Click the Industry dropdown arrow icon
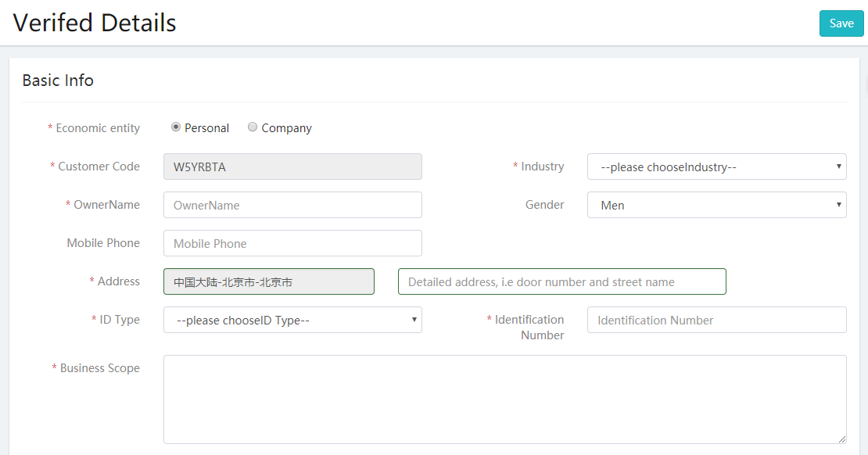 [838, 167]
